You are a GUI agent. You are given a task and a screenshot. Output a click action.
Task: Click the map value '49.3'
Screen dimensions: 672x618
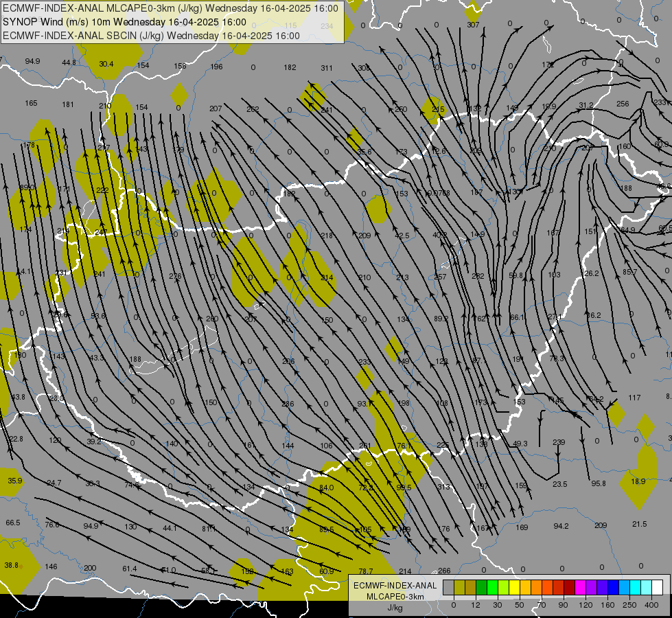[520, 444]
